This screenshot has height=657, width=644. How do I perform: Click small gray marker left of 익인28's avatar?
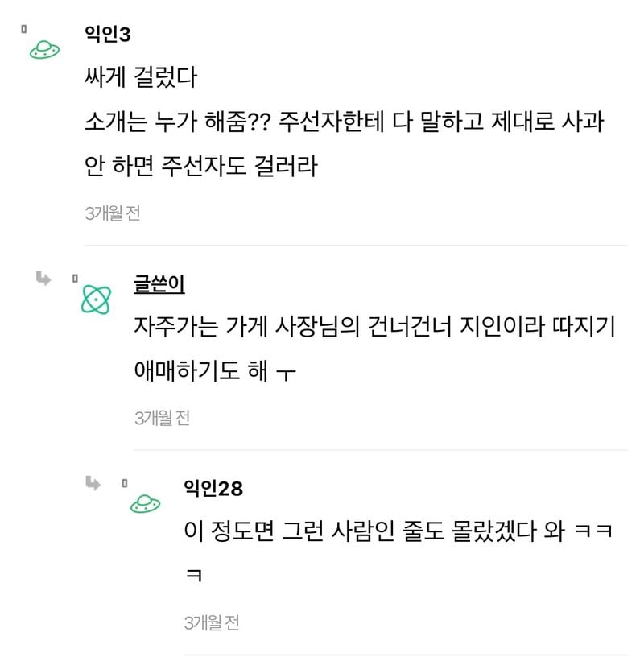pyautogui.click(x=124, y=483)
